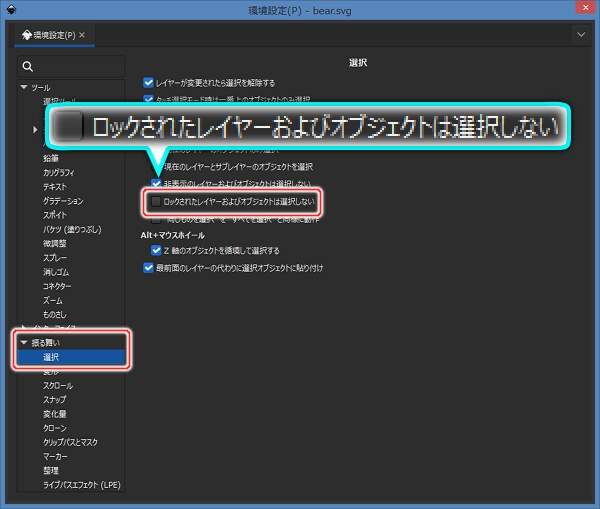Open the スポイト tool settings

[x=55, y=215]
